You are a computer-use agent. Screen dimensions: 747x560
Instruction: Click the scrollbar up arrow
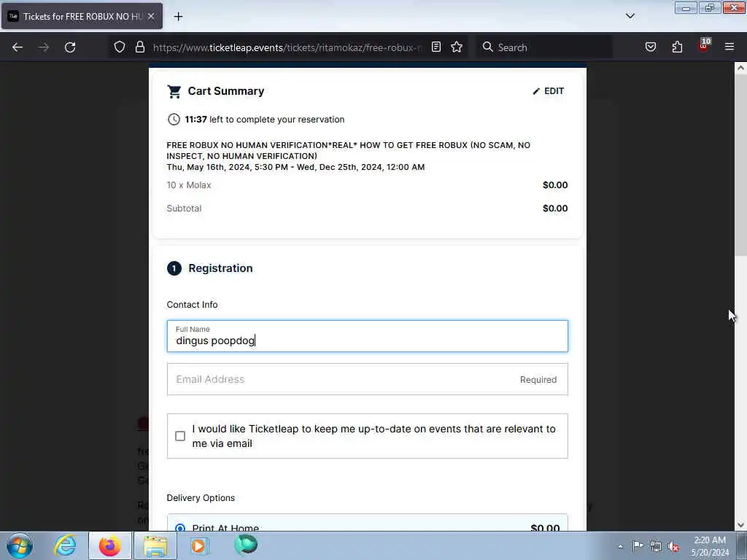click(740, 68)
